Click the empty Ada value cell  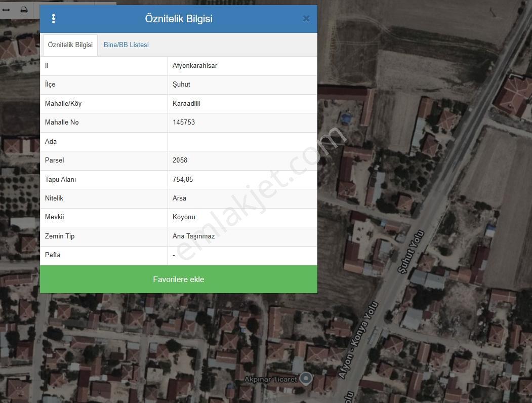tap(242, 141)
